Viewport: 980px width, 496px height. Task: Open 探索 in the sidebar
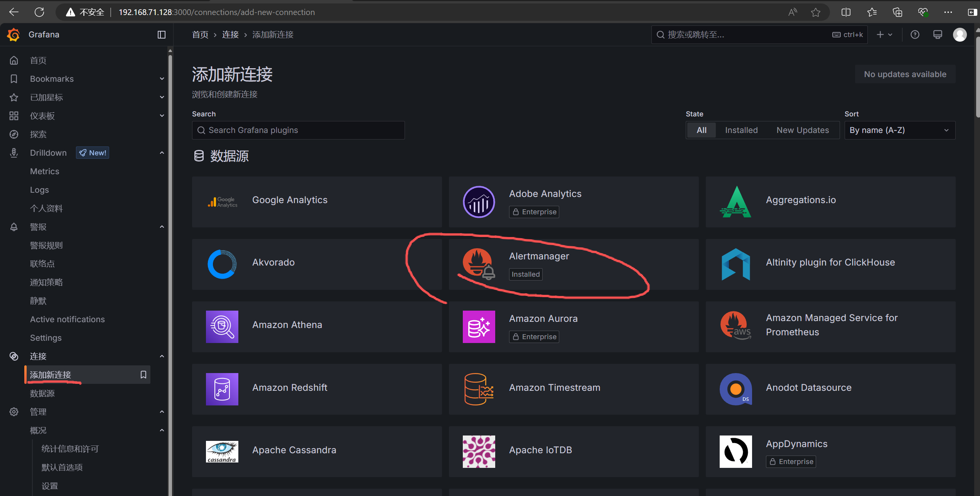click(x=38, y=134)
